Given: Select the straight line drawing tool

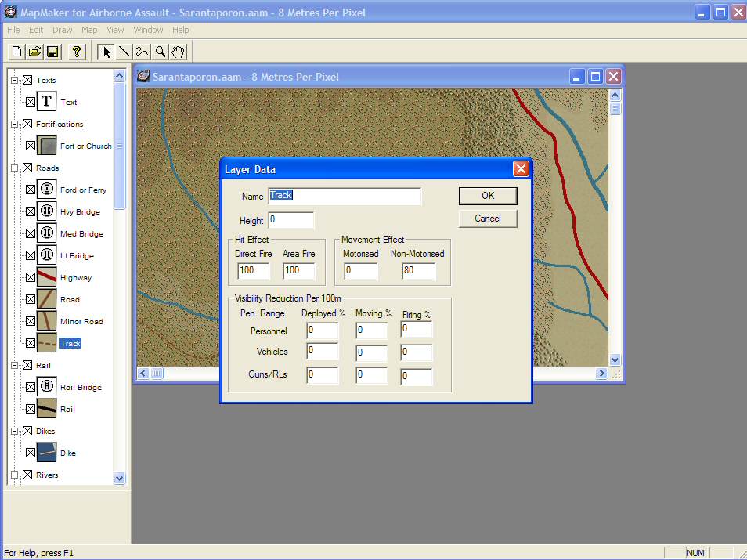Looking at the screenshot, I should (125, 52).
